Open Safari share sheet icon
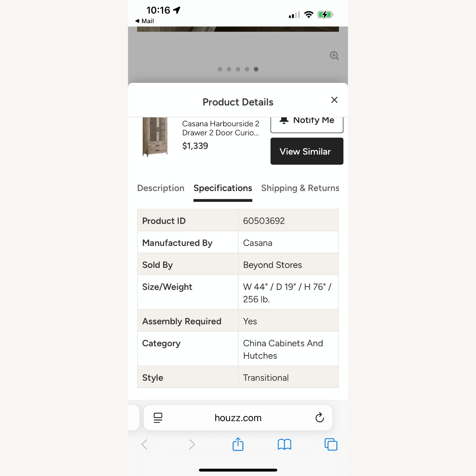 point(238,444)
